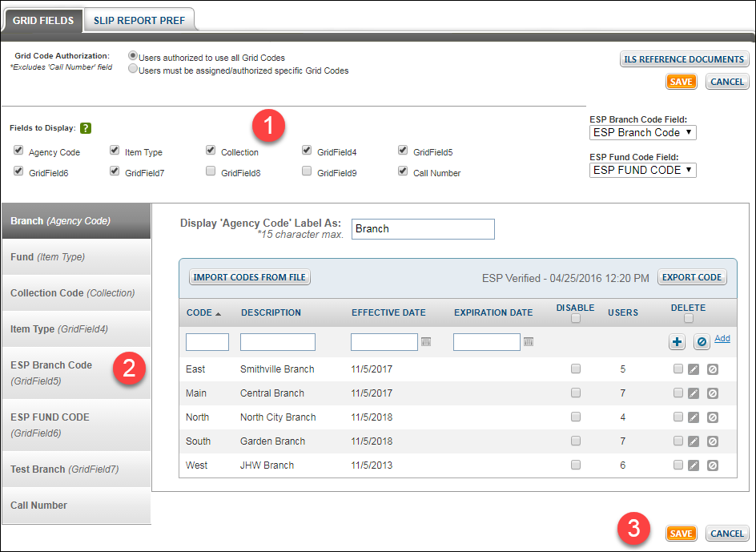This screenshot has height=552, width=756.
Task: Select the edit pencil icon for the East row
Action: 694,369
